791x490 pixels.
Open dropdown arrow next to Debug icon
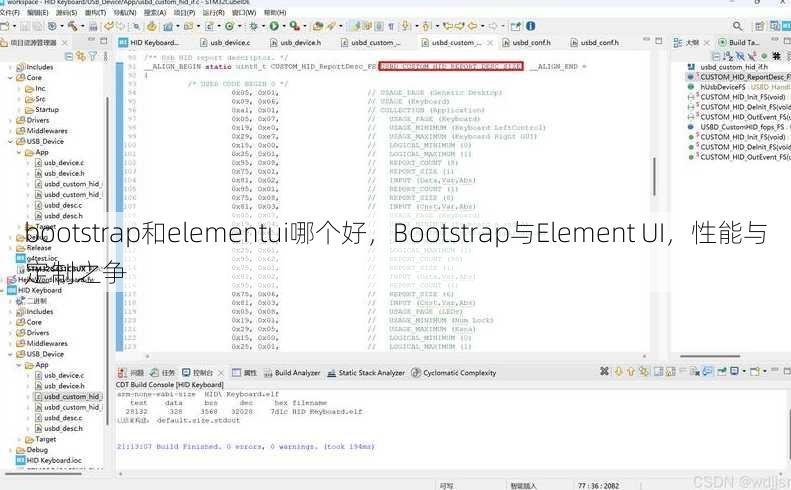[261, 26]
